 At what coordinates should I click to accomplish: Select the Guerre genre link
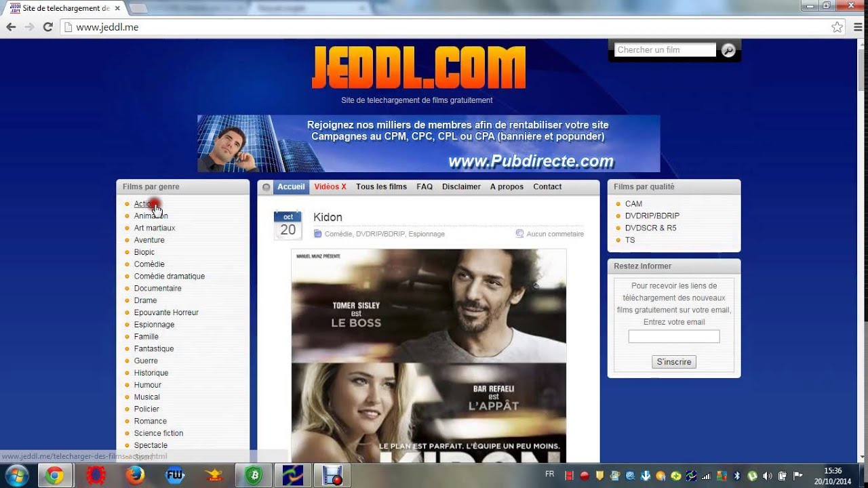pos(146,361)
